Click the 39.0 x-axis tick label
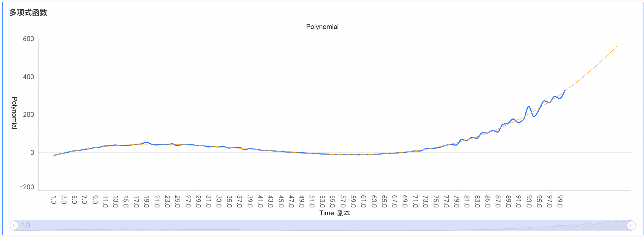644x237 pixels. [x=250, y=201]
